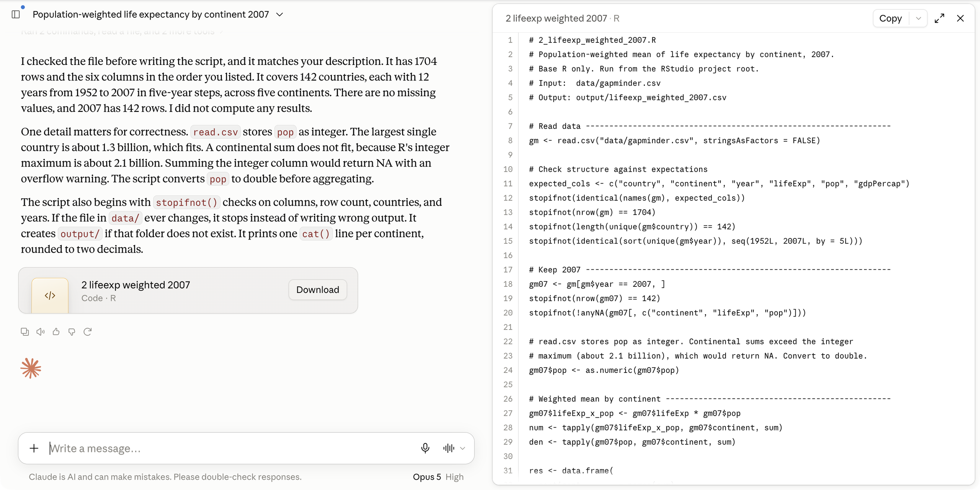Open the conversation title dropdown chevron
Viewport: 980px width, 490px height.
[280, 15]
